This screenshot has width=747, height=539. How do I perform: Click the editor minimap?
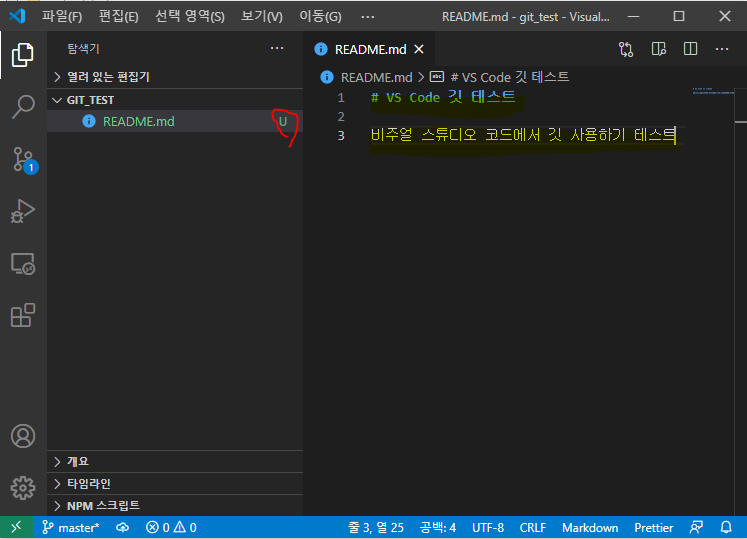pos(713,91)
